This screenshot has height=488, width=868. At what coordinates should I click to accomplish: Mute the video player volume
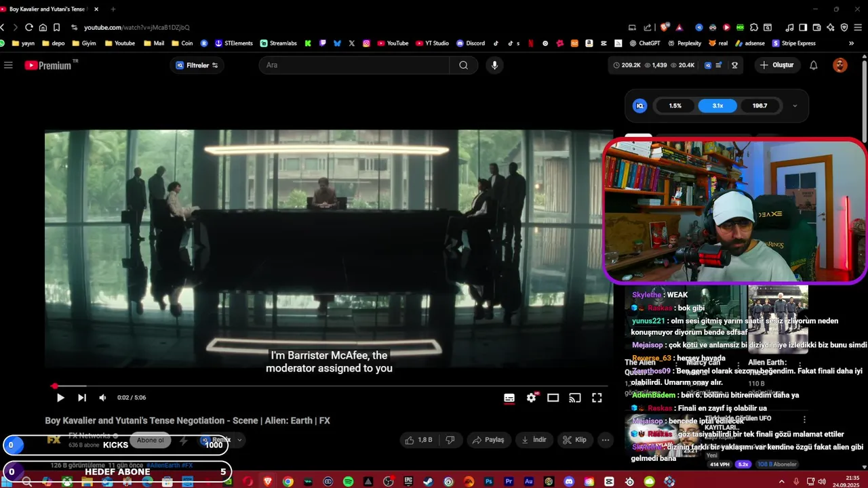[102, 398]
